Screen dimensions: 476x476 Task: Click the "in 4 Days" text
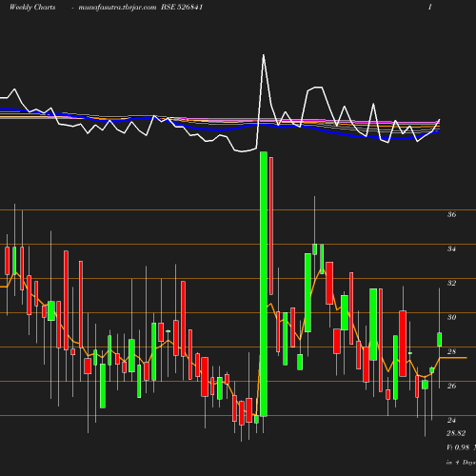[461, 463]
